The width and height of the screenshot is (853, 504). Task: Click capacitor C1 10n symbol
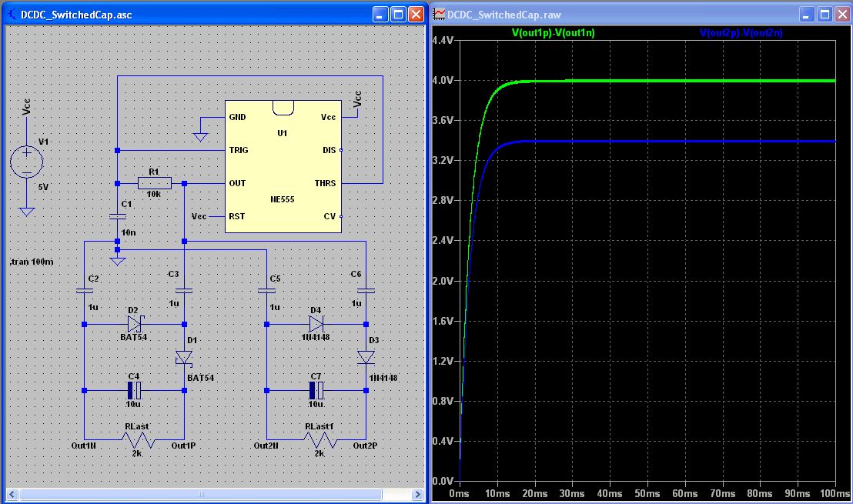coord(117,217)
